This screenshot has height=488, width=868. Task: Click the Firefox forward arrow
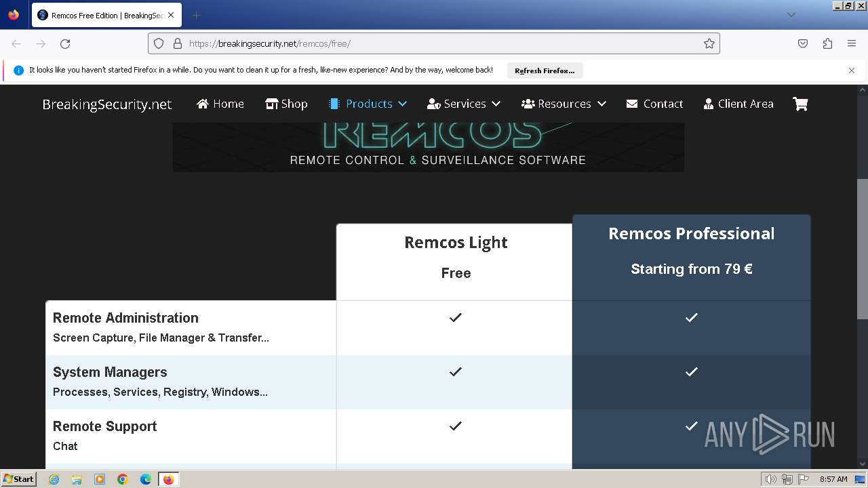tap(41, 43)
